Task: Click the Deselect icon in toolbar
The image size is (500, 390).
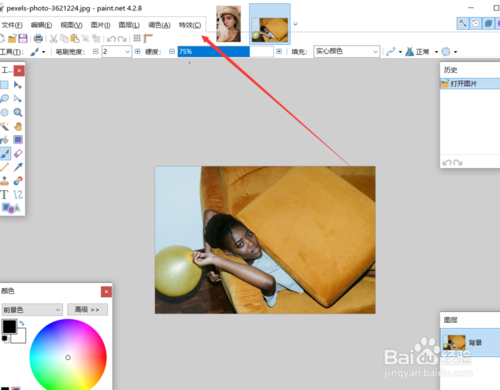Action: tap(96, 39)
